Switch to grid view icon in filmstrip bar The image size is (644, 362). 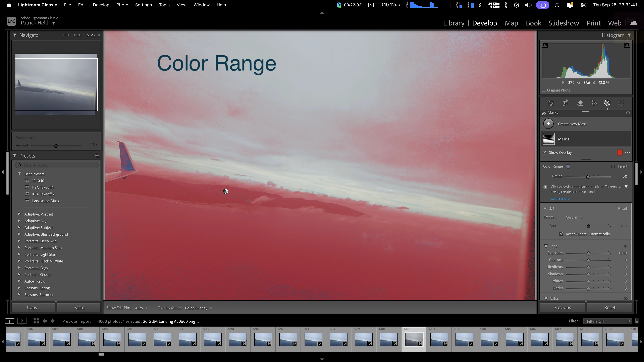point(36,321)
